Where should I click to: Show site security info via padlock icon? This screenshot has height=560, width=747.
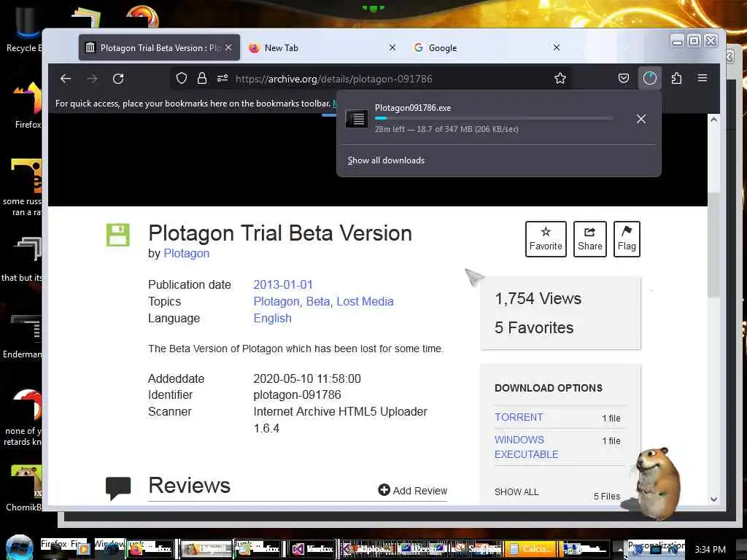(202, 79)
